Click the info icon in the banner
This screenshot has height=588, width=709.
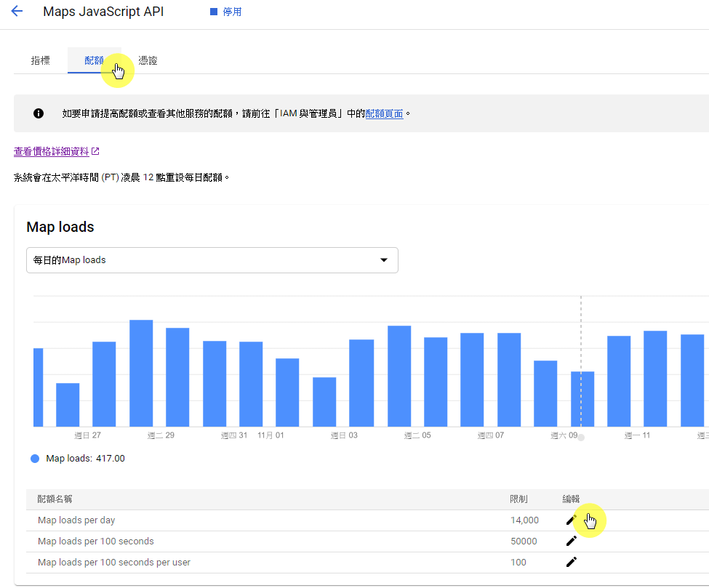pos(39,113)
